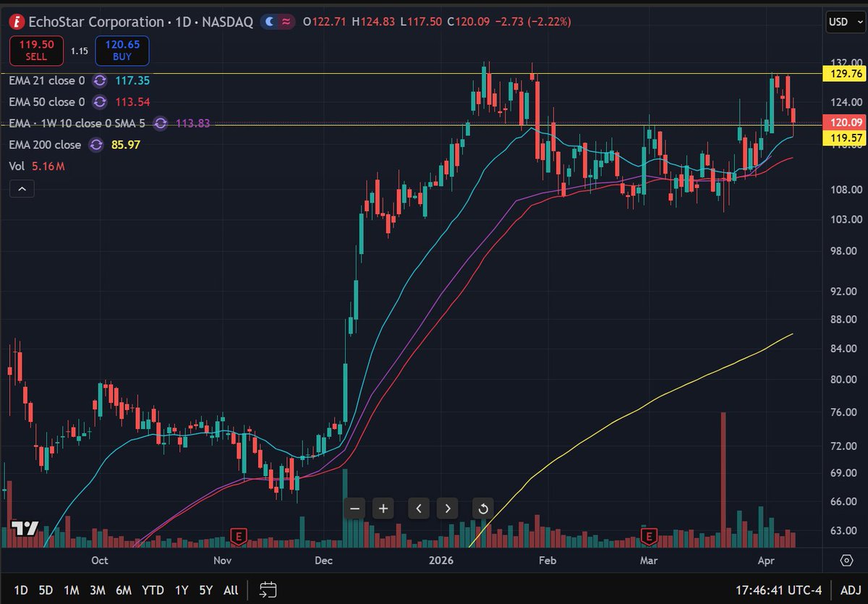Click the weekly EMA value 113.83
This screenshot has height=604, width=868.
coord(193,124)
